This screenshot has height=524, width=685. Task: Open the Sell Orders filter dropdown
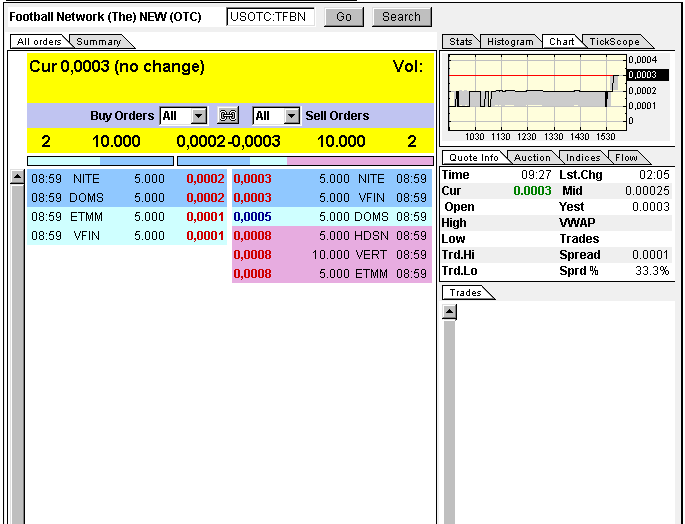click(x=291, y=116)
